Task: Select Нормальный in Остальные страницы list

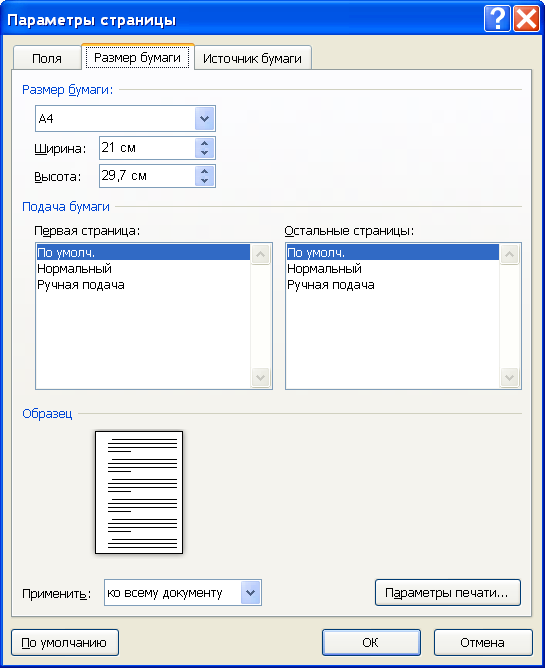Action: [x=392, y=268]
